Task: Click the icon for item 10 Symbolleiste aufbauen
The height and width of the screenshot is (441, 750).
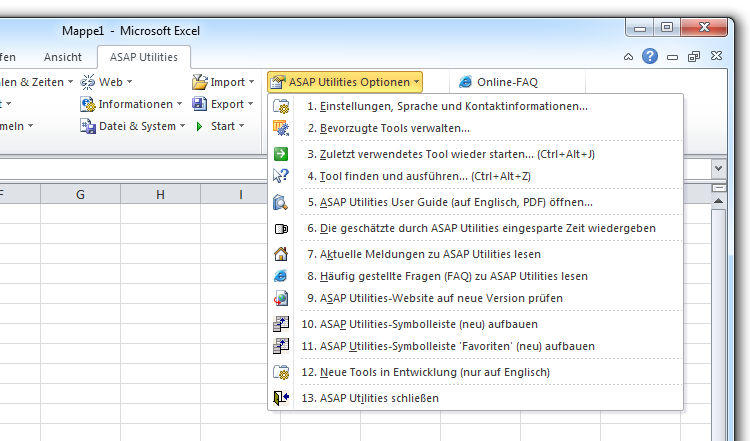Action: (281, 324)
